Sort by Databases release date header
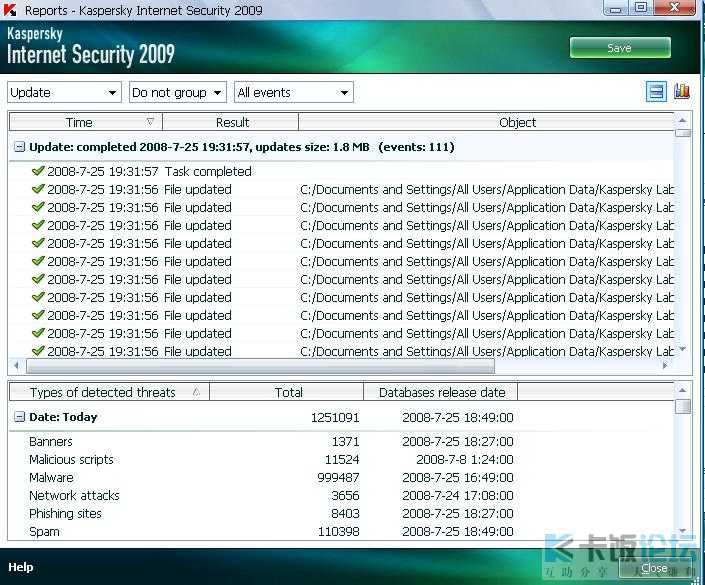 click(x=441, y=392)
